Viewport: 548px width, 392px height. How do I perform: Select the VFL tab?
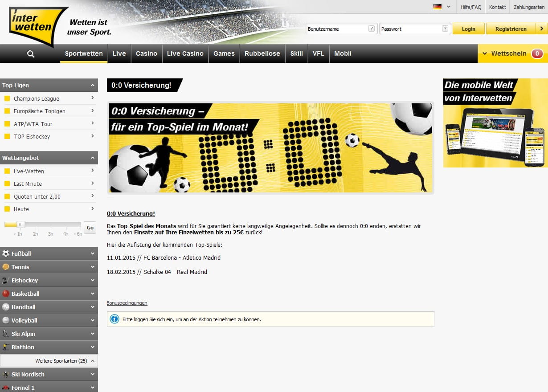pos(319,53)
